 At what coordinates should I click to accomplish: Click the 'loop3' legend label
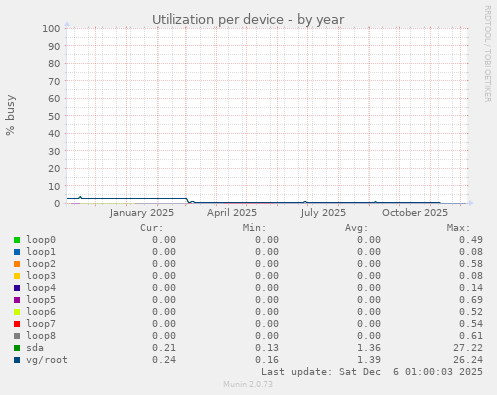tap(41, 276)
